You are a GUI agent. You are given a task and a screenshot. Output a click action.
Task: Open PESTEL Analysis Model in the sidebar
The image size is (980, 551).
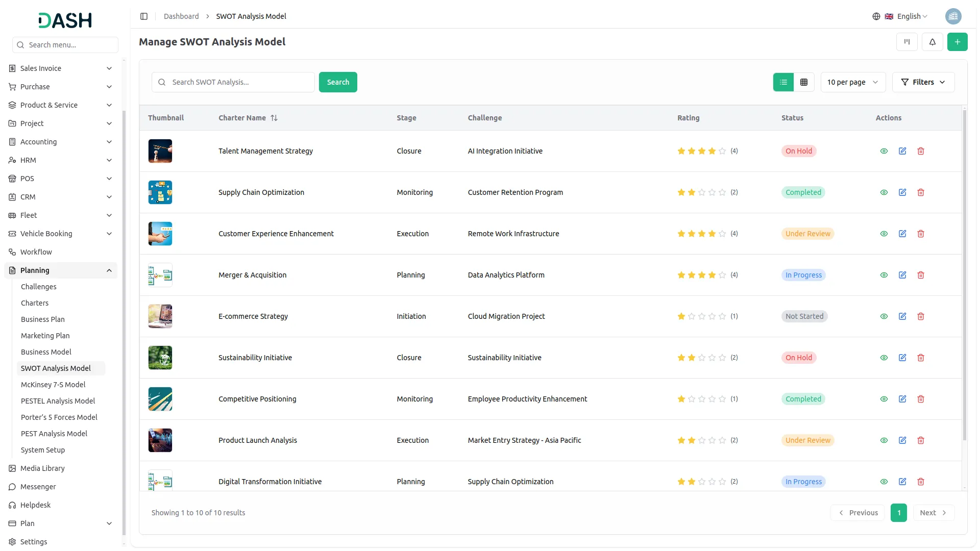coord(58,401)
